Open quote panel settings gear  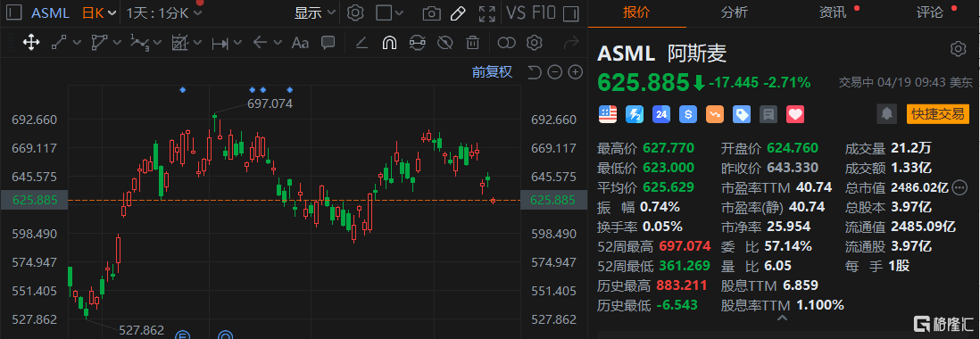(x=958, y=49)
